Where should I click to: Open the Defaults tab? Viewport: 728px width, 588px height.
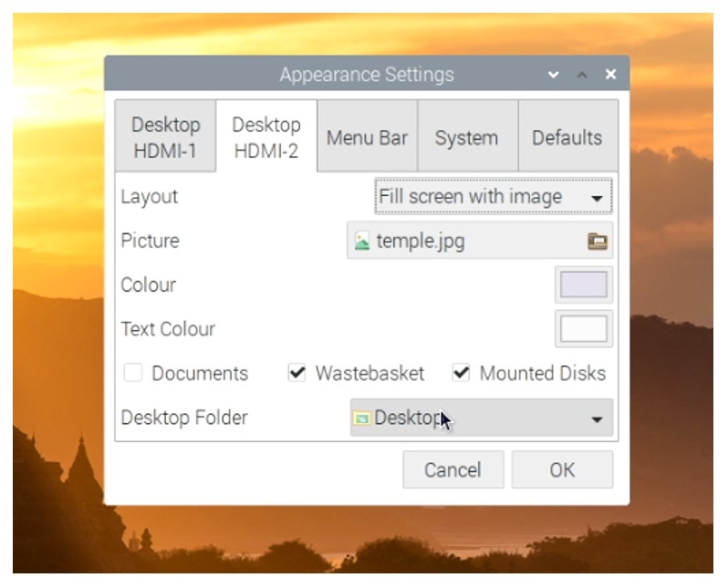coord(567,137)
